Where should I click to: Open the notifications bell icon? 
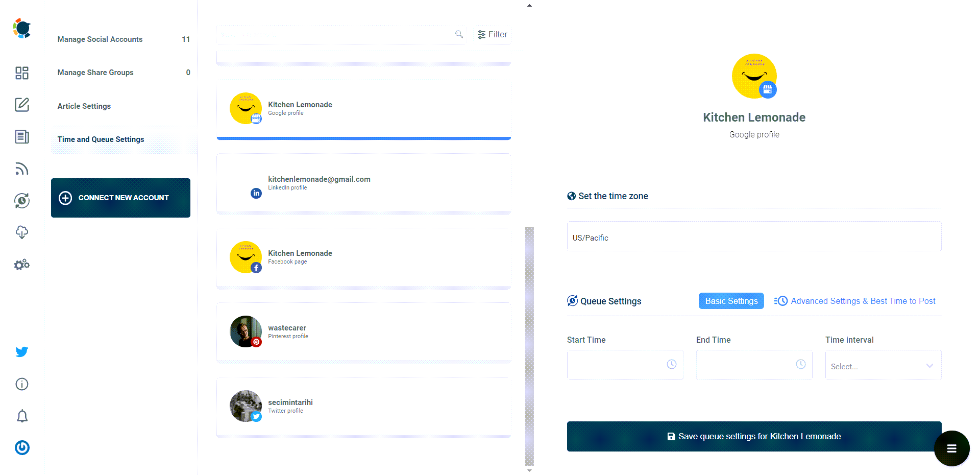(21, 416)
